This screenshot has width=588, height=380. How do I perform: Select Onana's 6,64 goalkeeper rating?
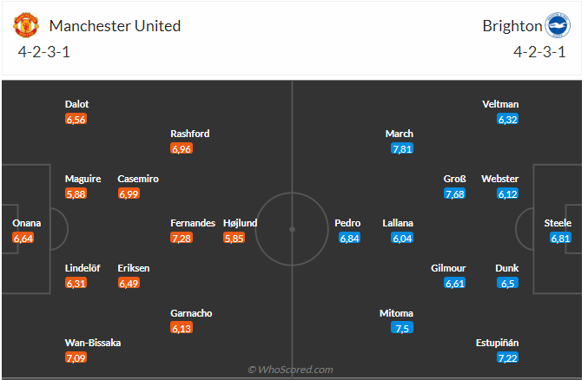pos(23,238)
